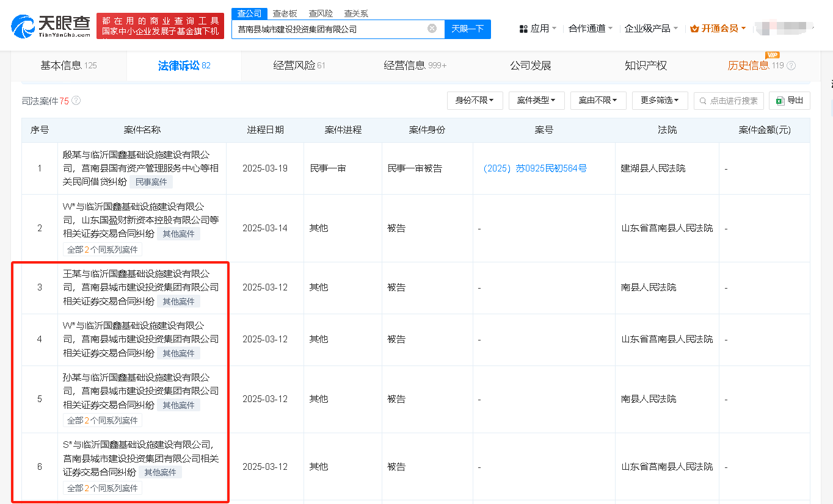Click the 天眼一下 search button
Image resolution: width=833 pixels, height=504 pixels.
click(467, 29)
